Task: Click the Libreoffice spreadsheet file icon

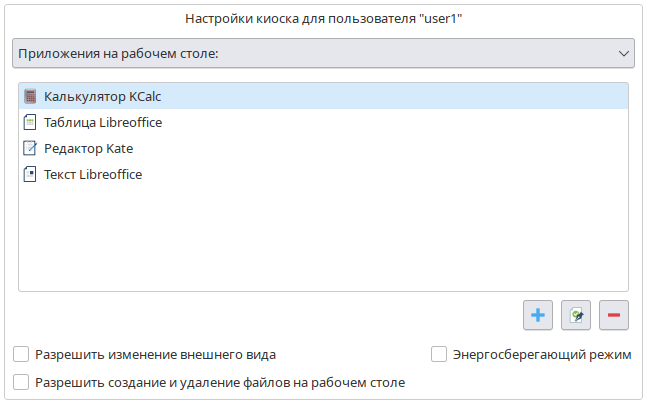Action: coord(30,123)
